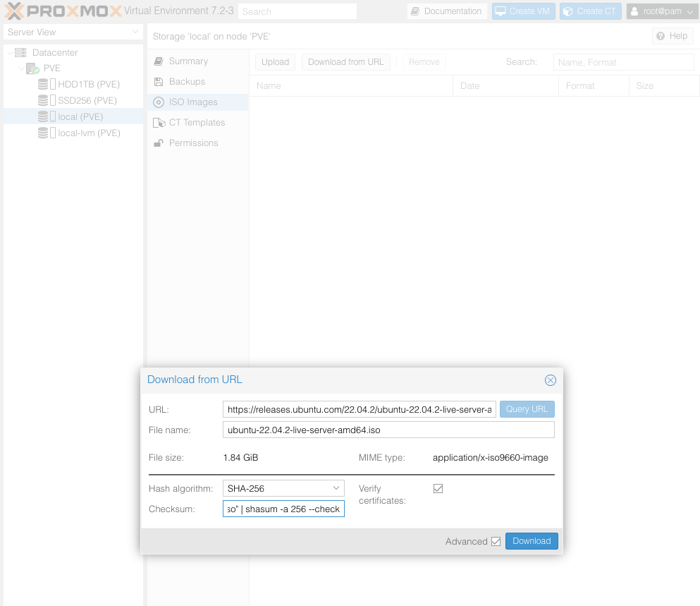Sort by the Name column header
The height and width of the screenshot is (606, 700).
[x=351, y=86]
